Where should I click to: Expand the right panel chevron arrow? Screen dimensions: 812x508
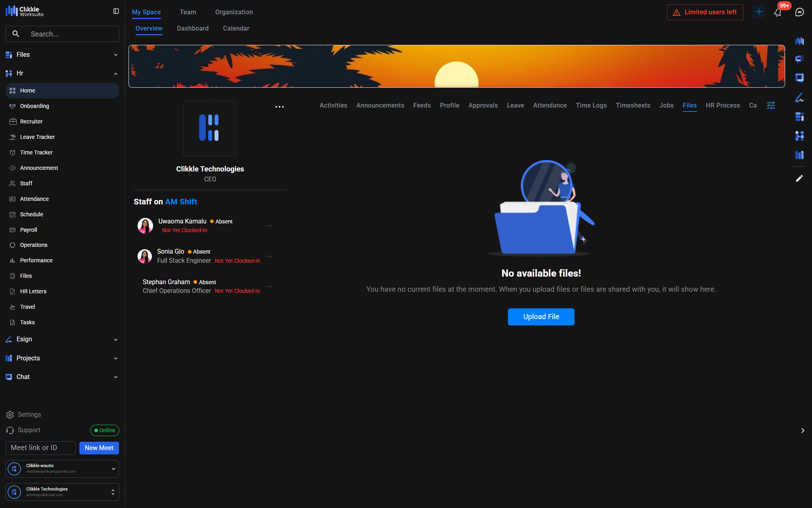pos(802,431)
